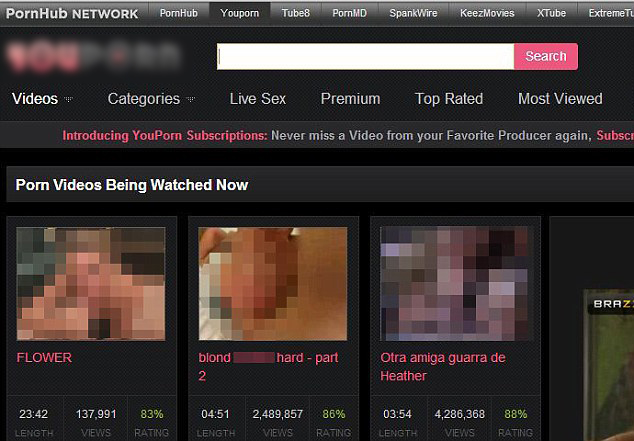Go to the Live Sex page

pos(258,99)
